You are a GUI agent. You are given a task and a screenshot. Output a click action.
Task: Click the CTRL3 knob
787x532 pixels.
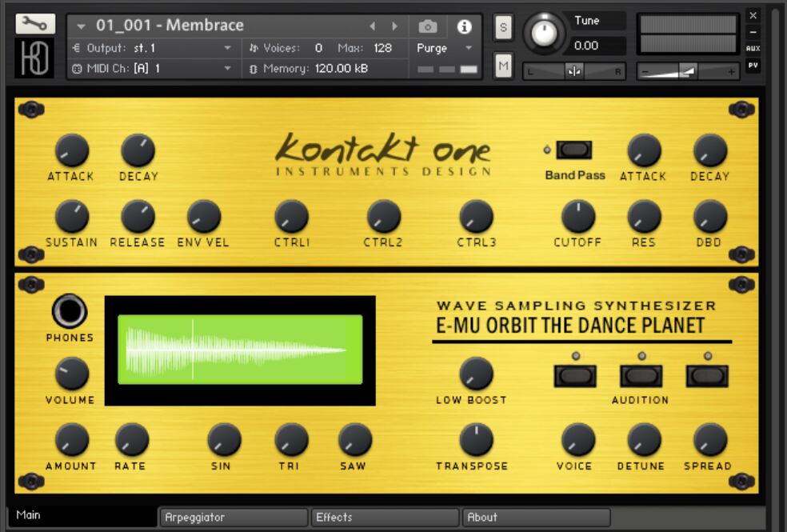pos(477,216)
